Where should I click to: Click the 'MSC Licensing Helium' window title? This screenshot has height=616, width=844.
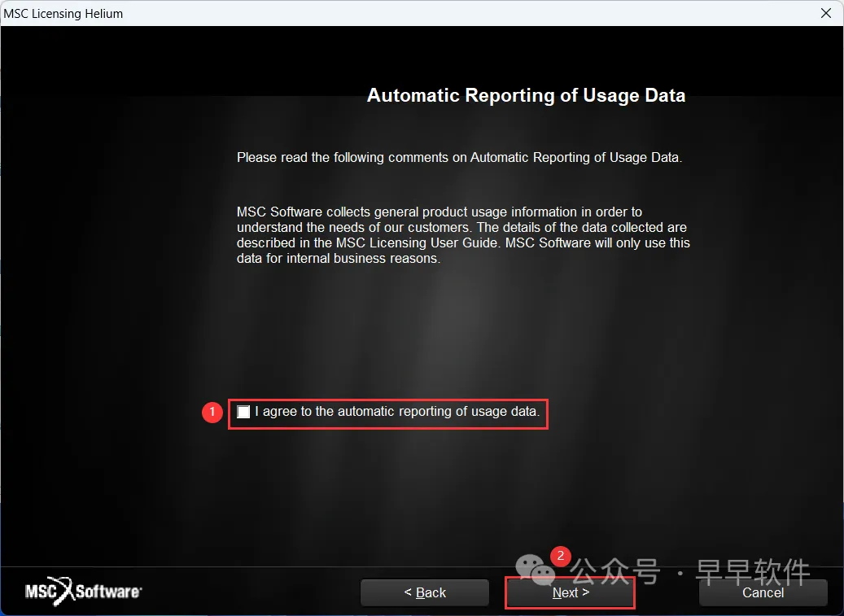point(63,14)
